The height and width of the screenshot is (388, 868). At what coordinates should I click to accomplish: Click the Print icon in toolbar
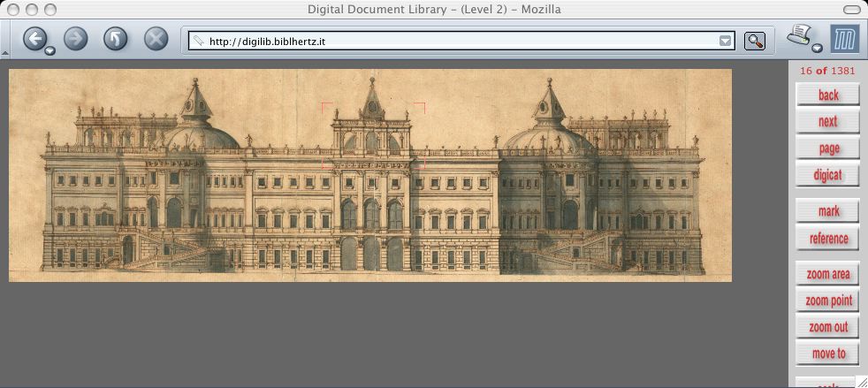[x=800, y=37]
